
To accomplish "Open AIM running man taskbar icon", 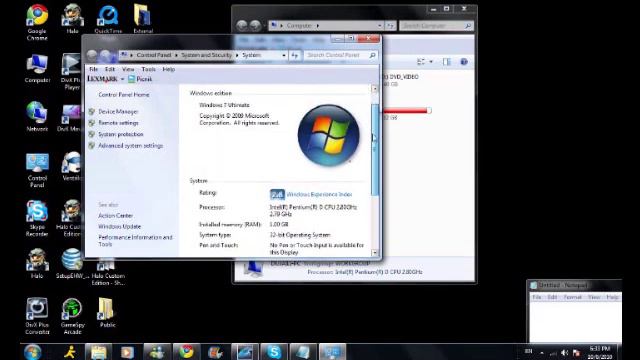I will pyautogui.click(x=70, y=352).
